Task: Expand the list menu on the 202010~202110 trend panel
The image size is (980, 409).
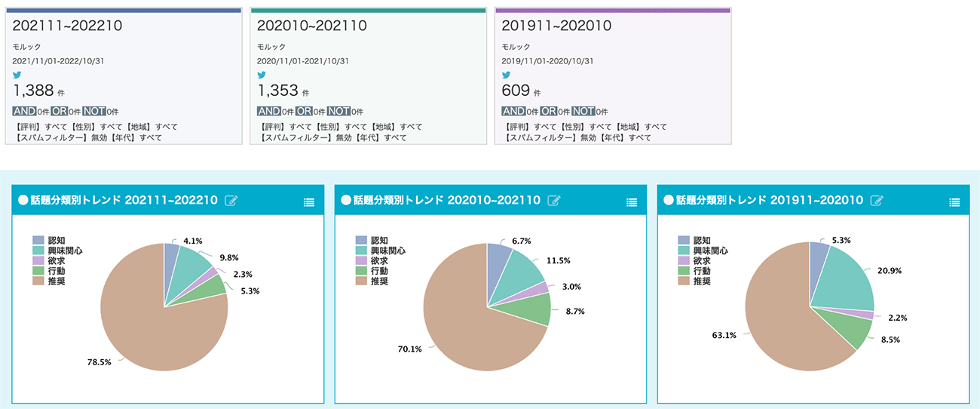Action: click(x=632, y=201)
